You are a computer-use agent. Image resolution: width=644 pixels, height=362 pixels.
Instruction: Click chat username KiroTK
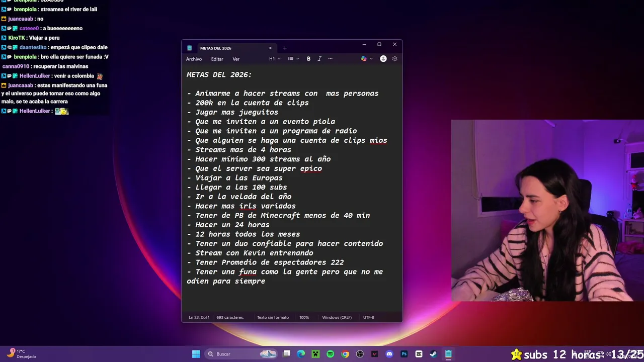pyautogui.click(x=17, y=38)
